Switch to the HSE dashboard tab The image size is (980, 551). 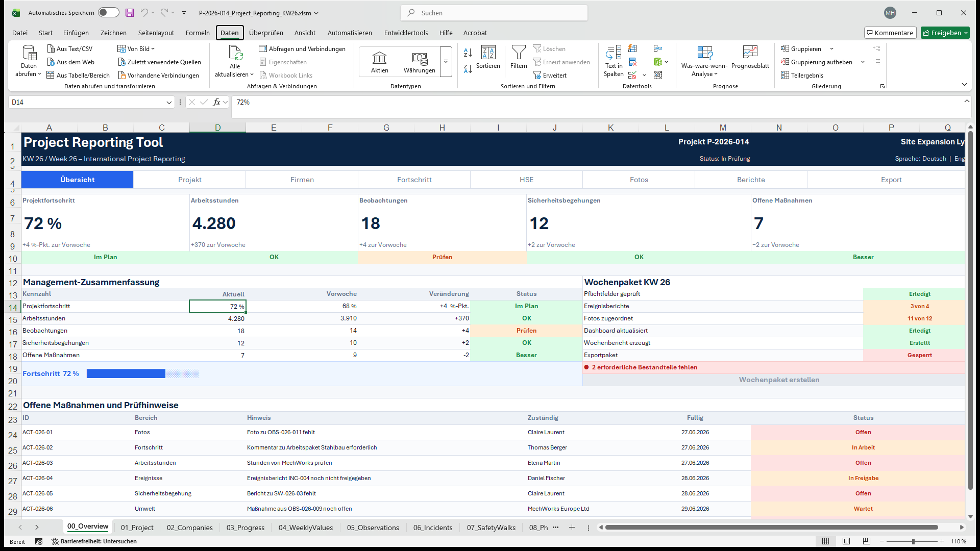526,180
